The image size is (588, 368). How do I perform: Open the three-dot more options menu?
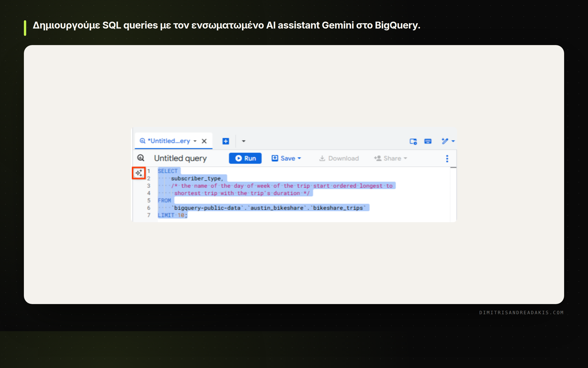[447, 158]
